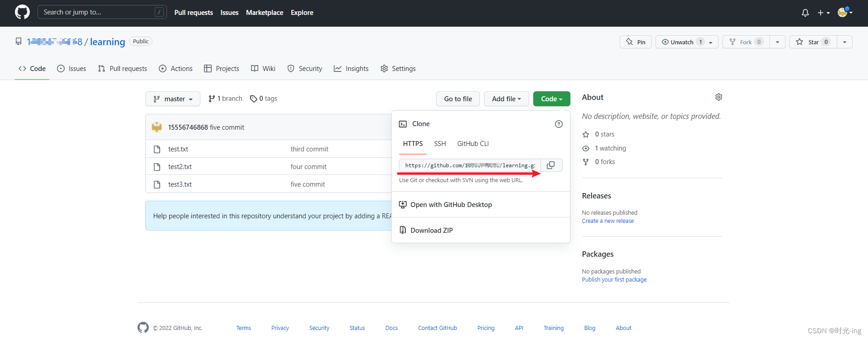Click the Fork button
The width and height of the screenshot is (868, 339).
tap(746, 42)
